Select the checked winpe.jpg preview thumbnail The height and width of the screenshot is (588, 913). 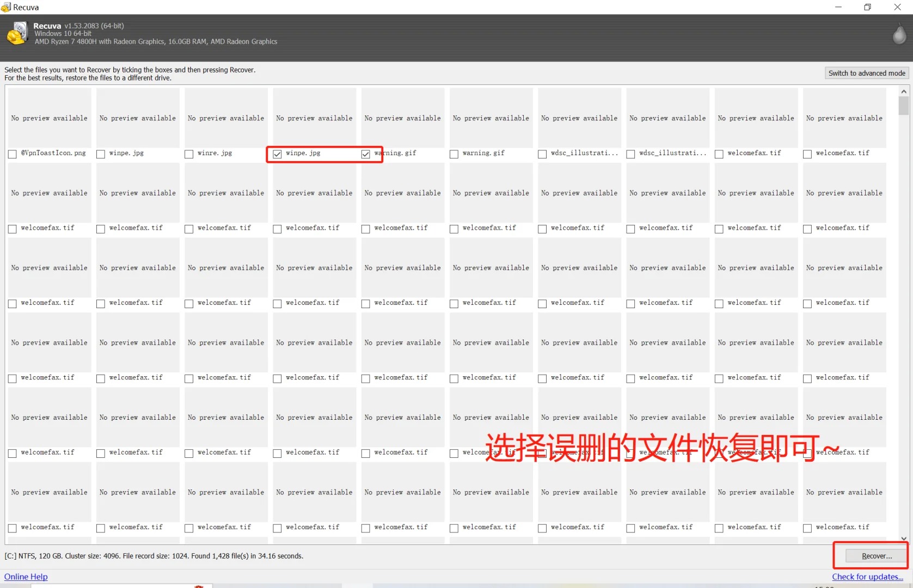(x=315, y=118)
